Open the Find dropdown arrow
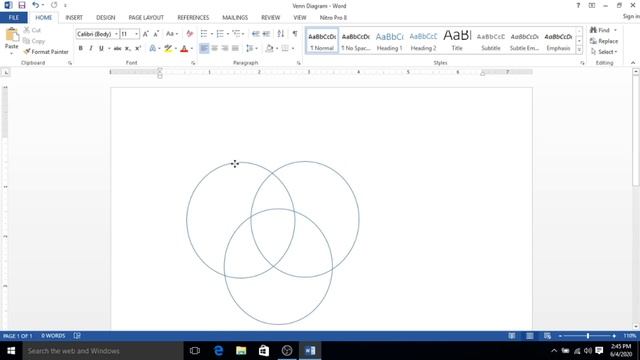Image resolution: width=640 pixels, height=360 pixels. (x=616, y=30)
